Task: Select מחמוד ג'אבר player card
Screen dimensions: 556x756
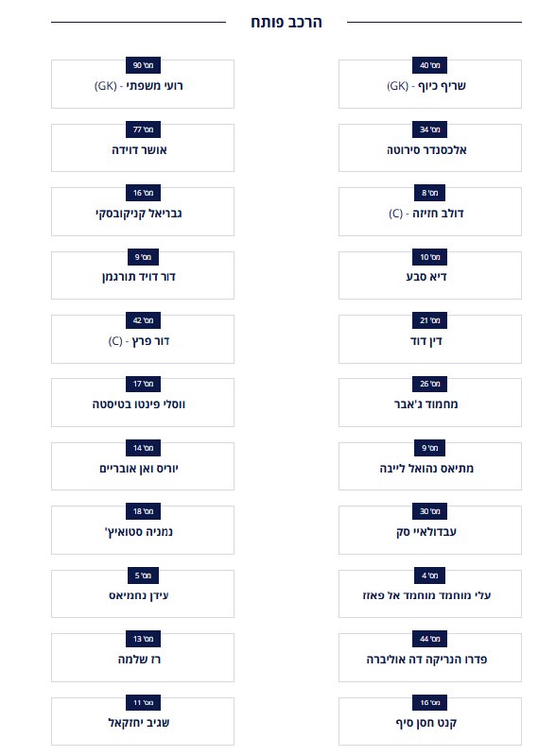Action: pyautogui.click(x=429, y=403)
